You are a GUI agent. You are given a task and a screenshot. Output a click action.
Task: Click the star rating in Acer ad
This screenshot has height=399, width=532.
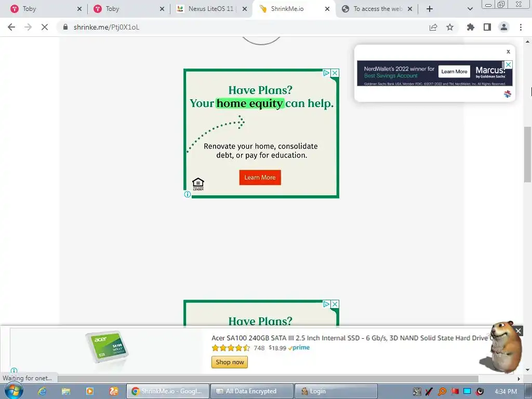point(231,348)
